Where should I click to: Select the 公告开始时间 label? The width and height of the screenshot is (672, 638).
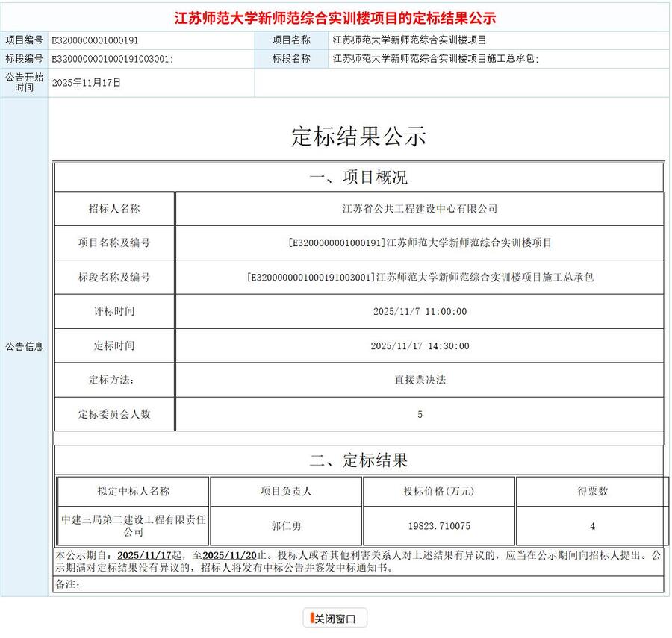24,80
